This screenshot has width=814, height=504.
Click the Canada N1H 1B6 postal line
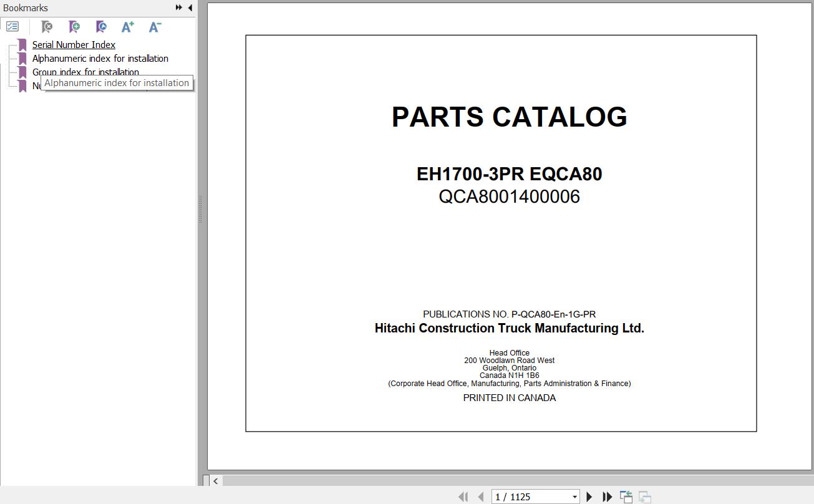(x=509, y=376)
